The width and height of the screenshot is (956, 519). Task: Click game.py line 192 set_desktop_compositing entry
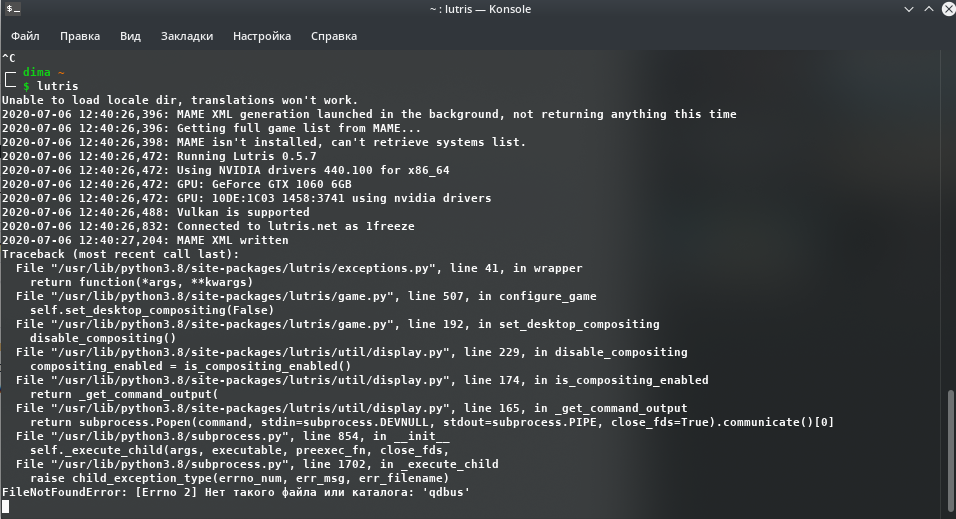click(x=338, y=324)
